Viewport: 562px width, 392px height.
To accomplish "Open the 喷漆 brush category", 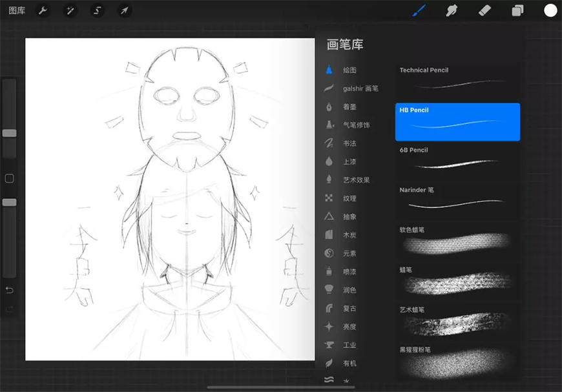I will point(349,272).
